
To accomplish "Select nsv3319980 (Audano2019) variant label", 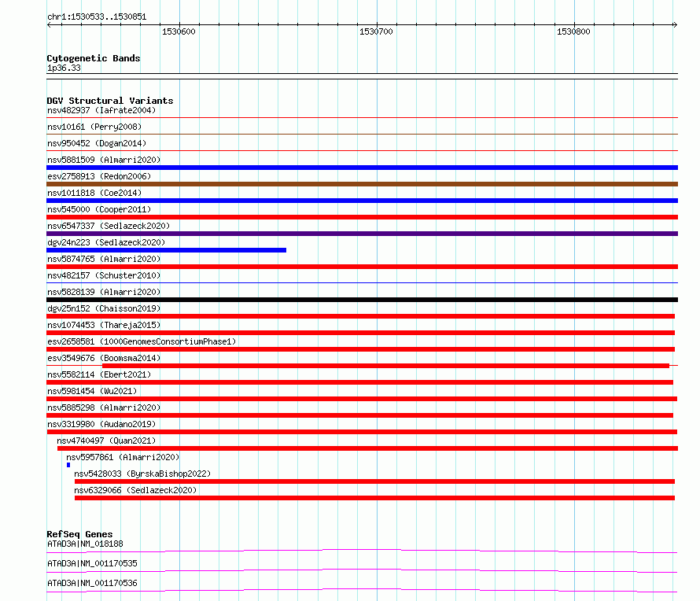I will (101, 424).
